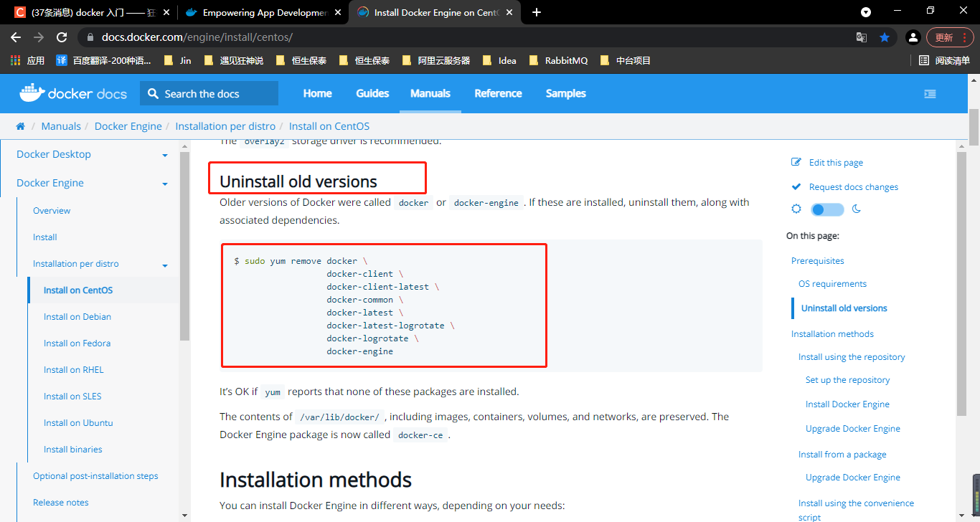Click the left sidebar scroll down arrow
This screenshot has height=522, width=980.
click(184, 515)
